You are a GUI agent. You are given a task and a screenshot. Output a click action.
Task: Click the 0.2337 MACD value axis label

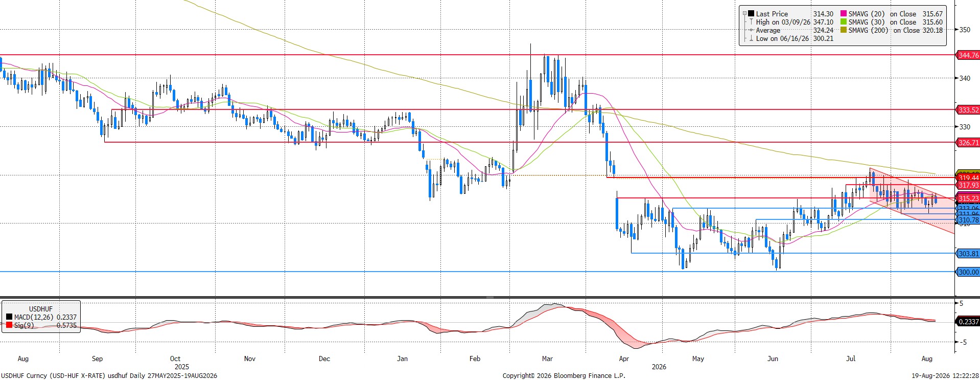click(968, 322)
